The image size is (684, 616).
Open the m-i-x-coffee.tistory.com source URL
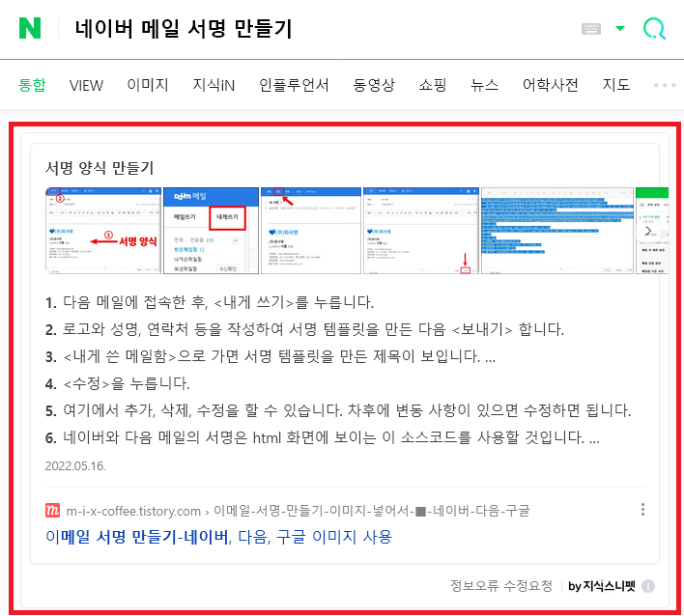coord(298,511)
